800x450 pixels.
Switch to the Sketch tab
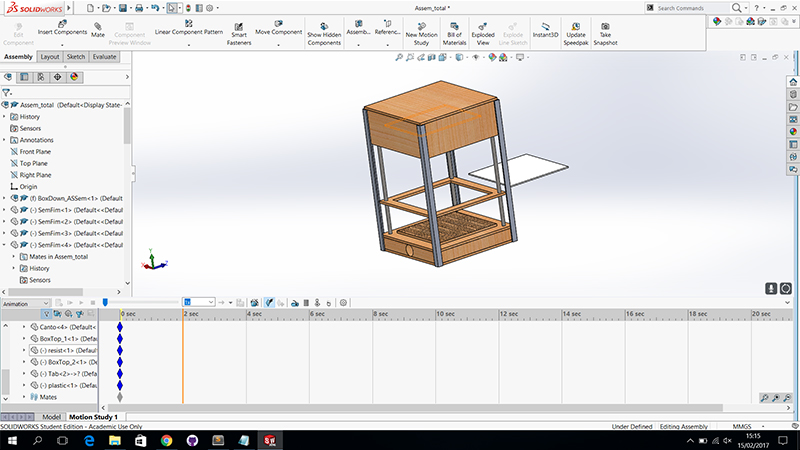tap(76, 57)
